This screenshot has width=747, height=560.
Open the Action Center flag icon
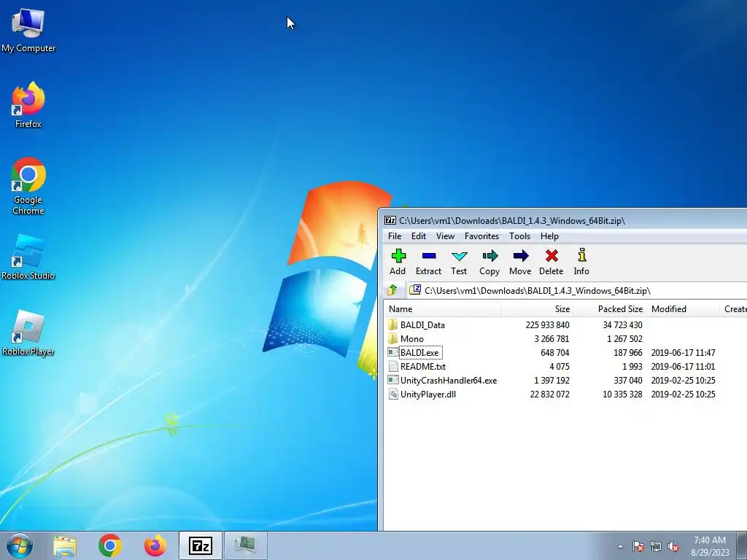[x=638, y=547]
